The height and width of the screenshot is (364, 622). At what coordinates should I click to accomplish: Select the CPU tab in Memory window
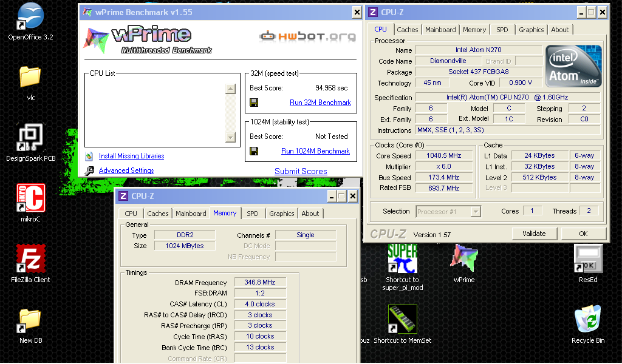[131, 214]
